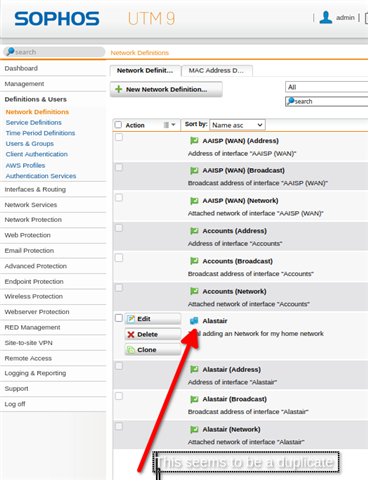Open Site-to-site VPN menu

[28, 343]
